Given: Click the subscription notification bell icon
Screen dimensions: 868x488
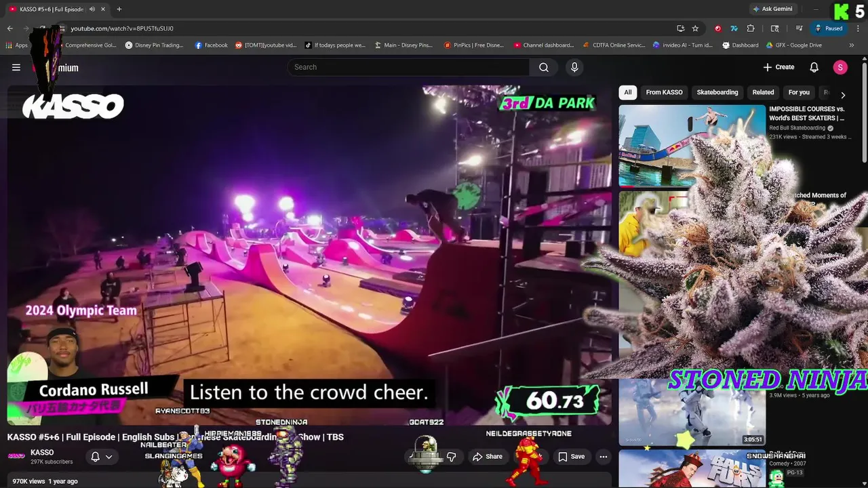Looking at the screenshot, I should point(96,457).
